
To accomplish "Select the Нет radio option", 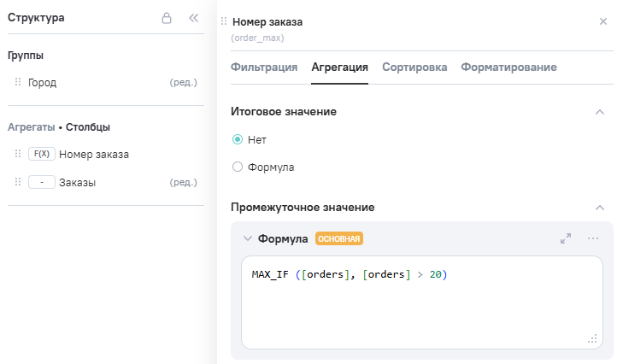I will 238,139.
